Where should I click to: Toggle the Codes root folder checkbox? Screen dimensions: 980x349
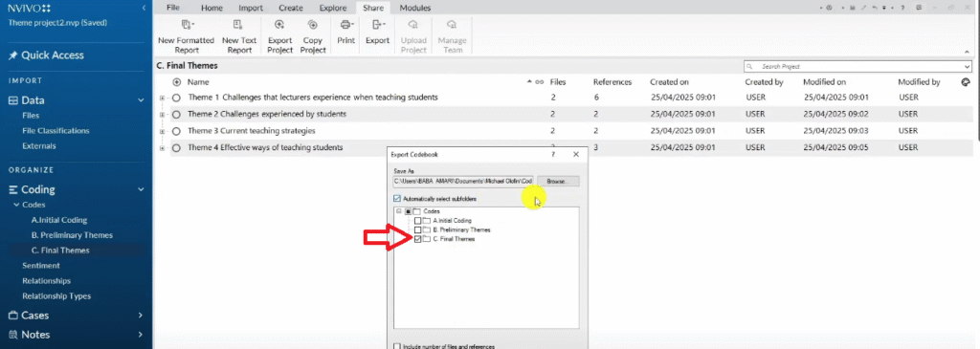408,211
